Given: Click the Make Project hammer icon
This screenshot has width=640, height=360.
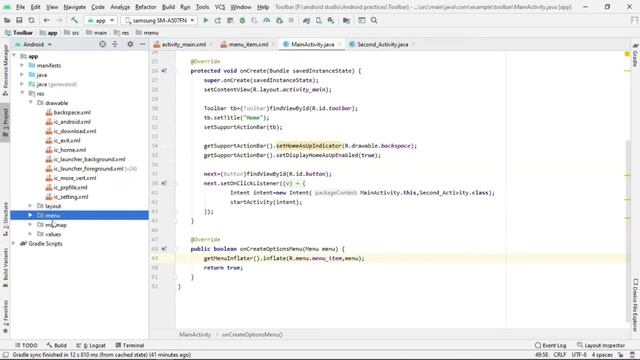Looking at the screenshot, I should 74,20.
